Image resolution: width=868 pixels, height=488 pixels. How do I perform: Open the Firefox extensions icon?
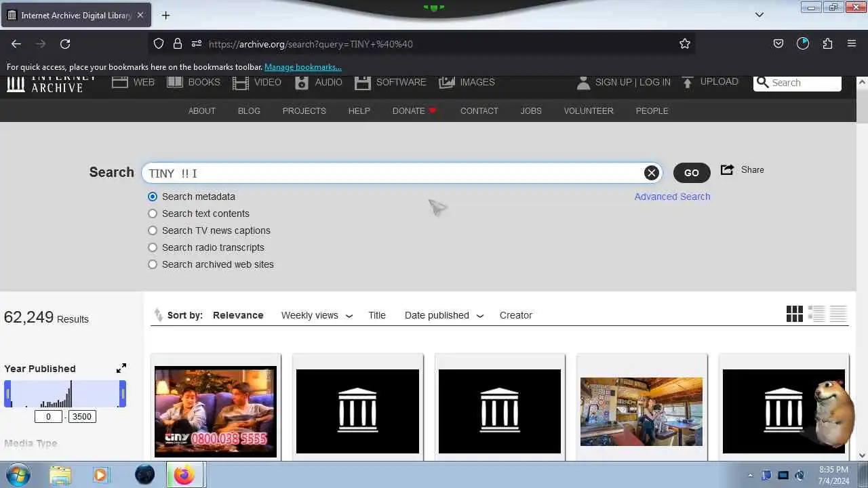827,44
